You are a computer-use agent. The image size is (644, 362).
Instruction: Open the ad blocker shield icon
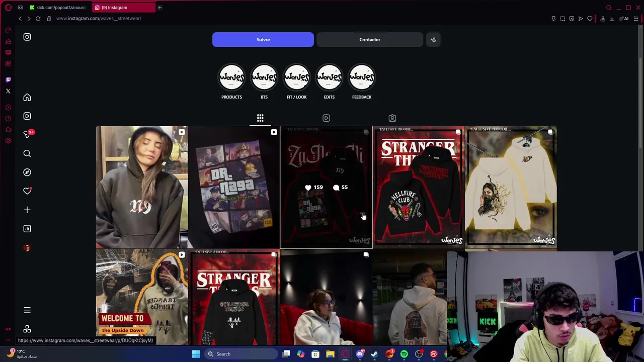tap(572, 19)
